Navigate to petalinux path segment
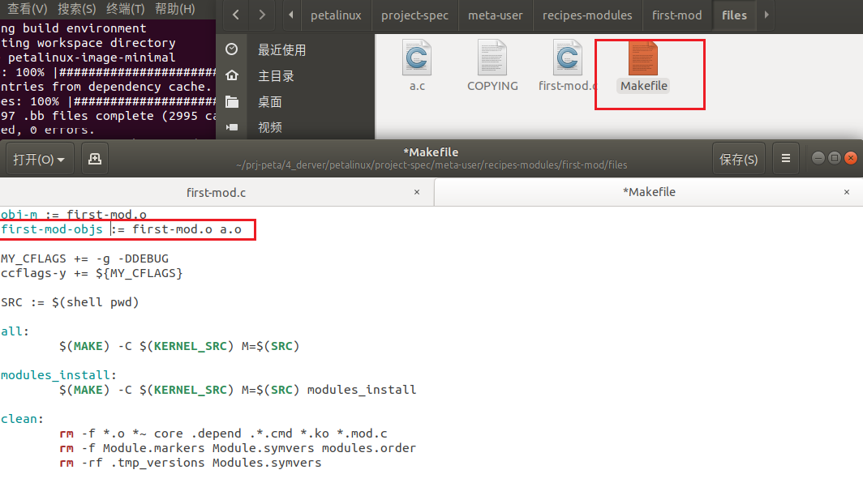The height and width of the screenshot is (504, 863). point(336,15)
